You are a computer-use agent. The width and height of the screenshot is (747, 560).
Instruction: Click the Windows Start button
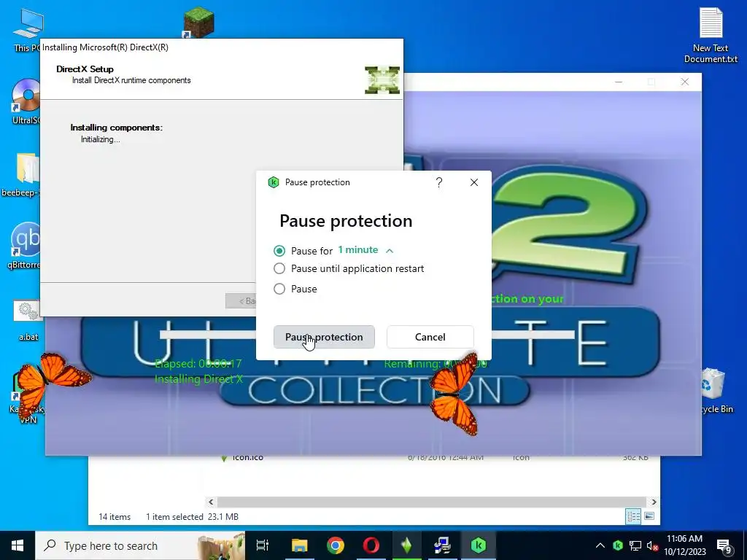tap(18, 545)
